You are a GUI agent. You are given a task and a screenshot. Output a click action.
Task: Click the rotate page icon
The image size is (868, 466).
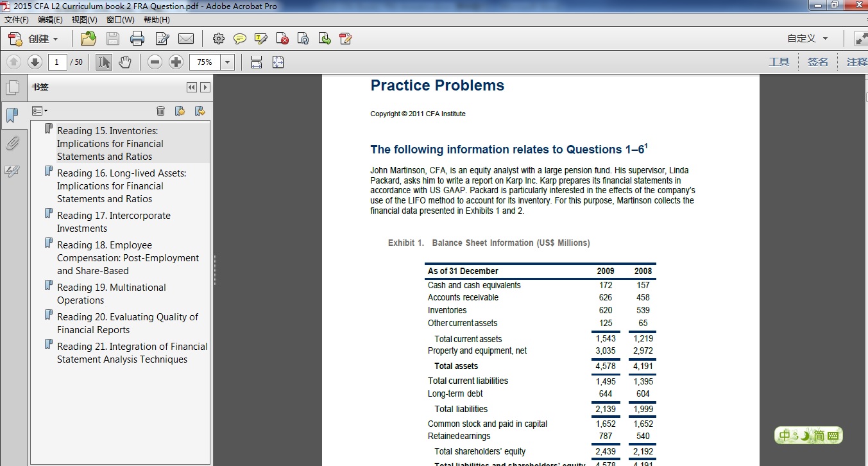coord(303,39)
